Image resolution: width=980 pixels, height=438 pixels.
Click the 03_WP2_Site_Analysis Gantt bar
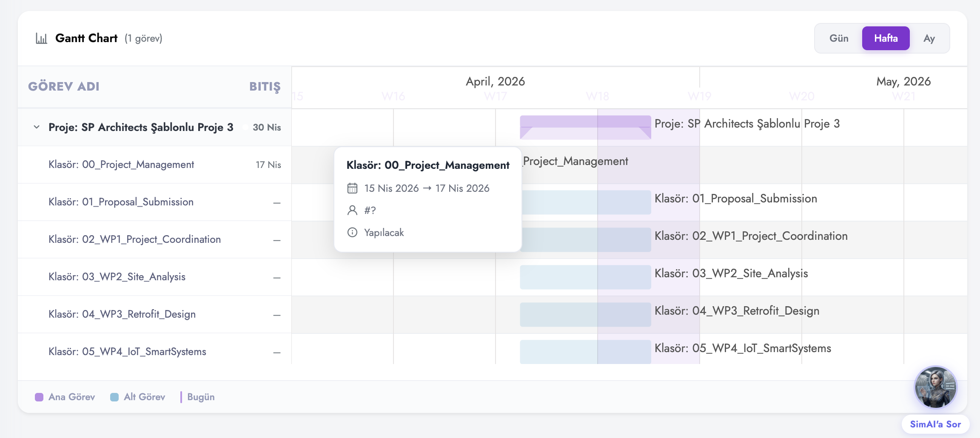585,277
